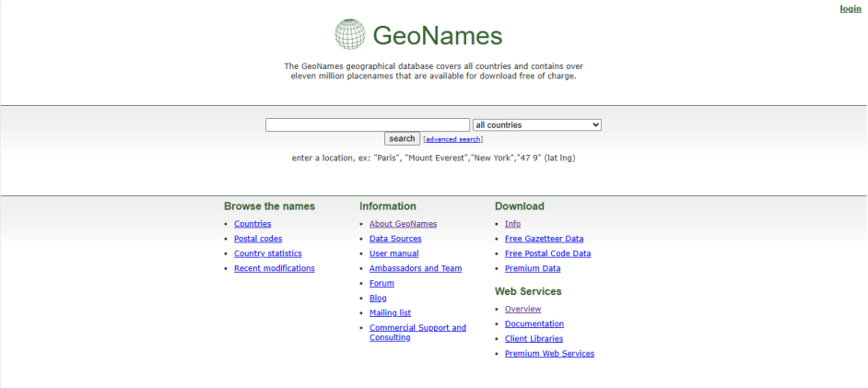View Country statistics
The width and height of the screenshot is (868, 388).
267,253
